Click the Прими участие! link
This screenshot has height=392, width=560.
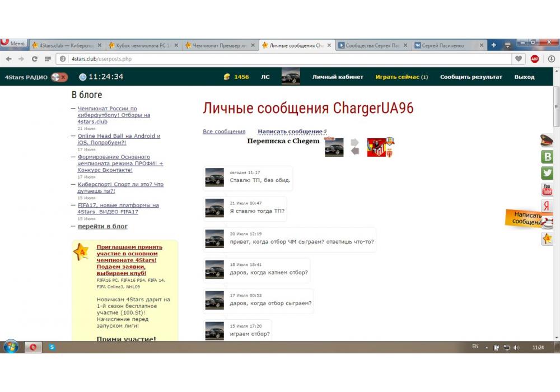click(126, 338)
